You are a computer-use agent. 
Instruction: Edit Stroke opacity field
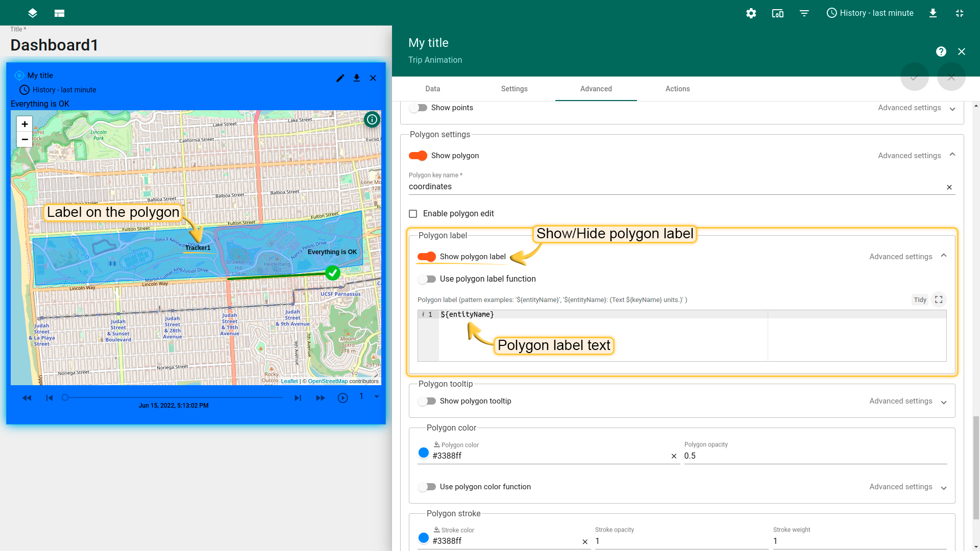681,541
